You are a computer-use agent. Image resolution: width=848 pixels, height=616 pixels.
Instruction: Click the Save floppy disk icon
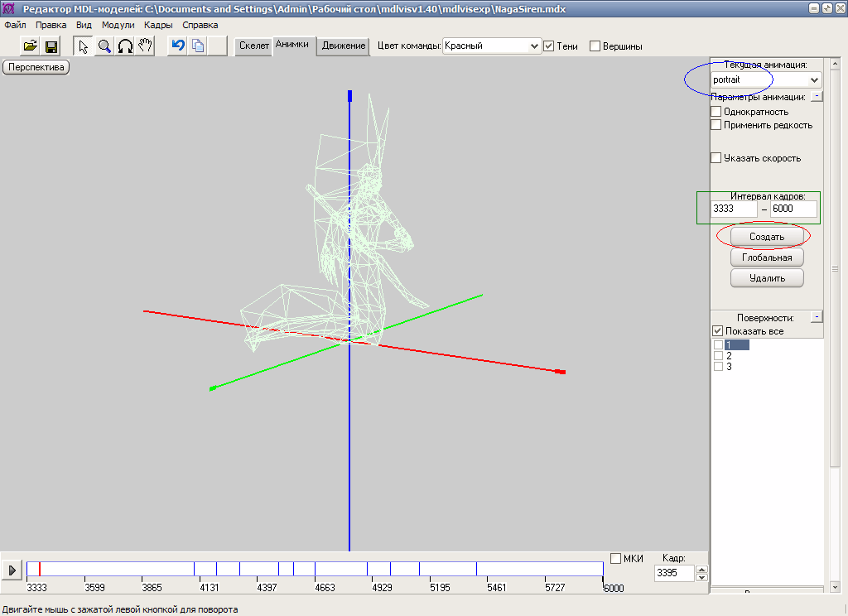pyautogui.click(x=51, y=46)
